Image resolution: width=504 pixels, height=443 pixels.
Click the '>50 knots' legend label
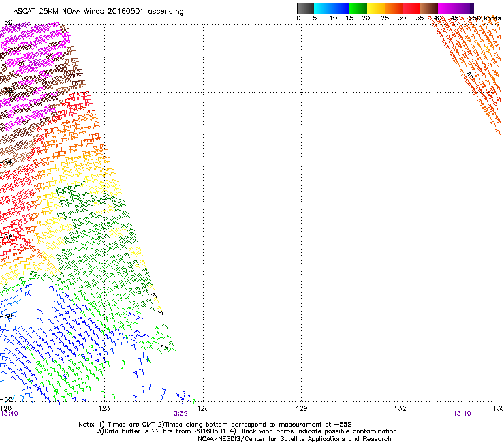484,18
